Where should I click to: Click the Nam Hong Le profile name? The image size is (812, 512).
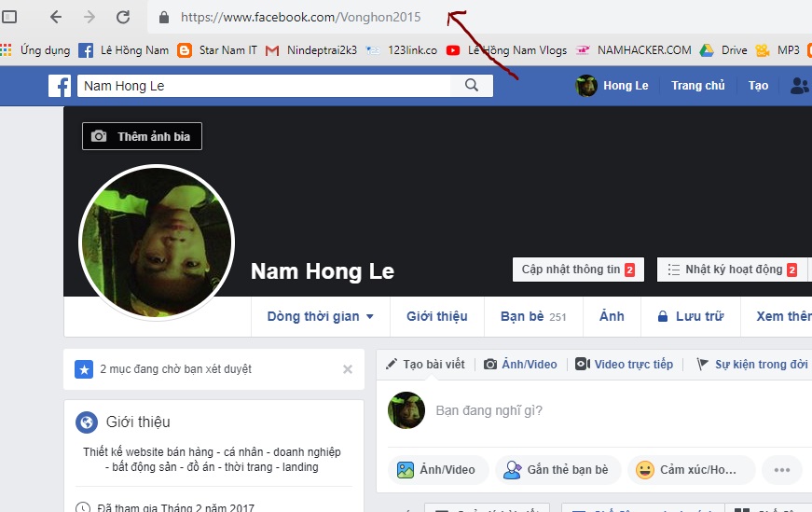pos(323,271)
